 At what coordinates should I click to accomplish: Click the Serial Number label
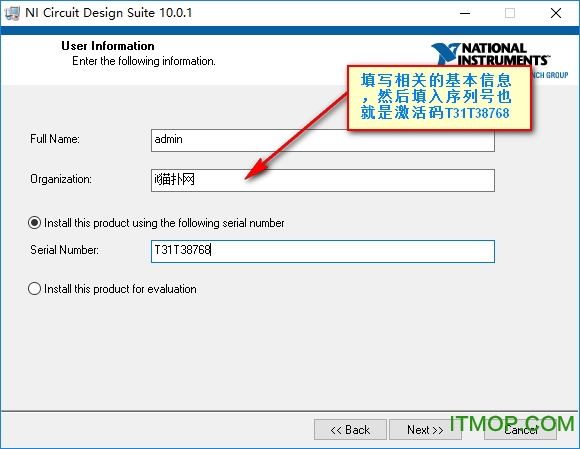pos(64,250)
